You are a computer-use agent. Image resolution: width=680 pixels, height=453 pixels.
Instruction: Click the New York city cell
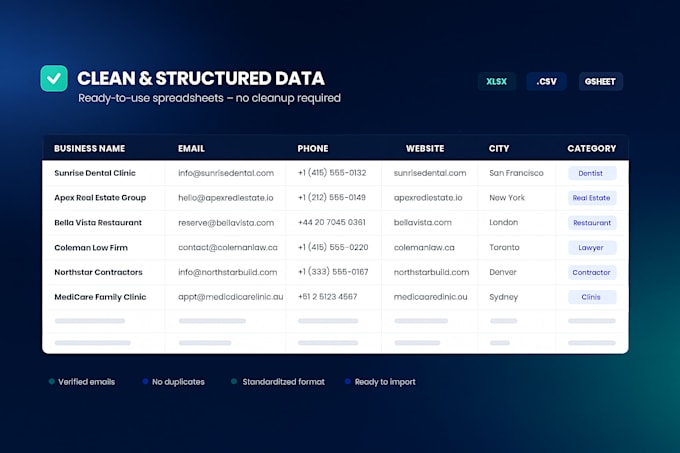pyautogui.click(x=507, y=198)
